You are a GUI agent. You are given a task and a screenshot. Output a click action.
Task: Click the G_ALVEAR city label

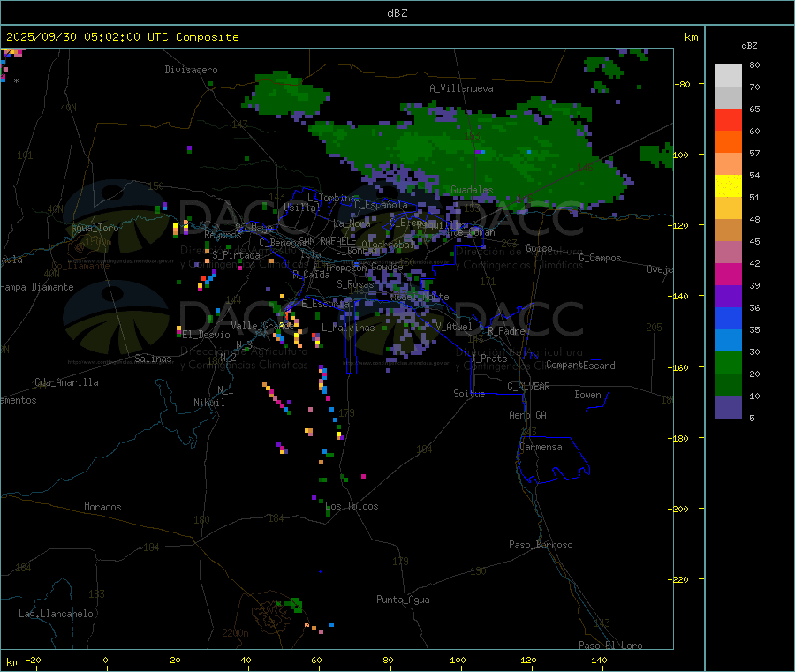tap(528, 387)
